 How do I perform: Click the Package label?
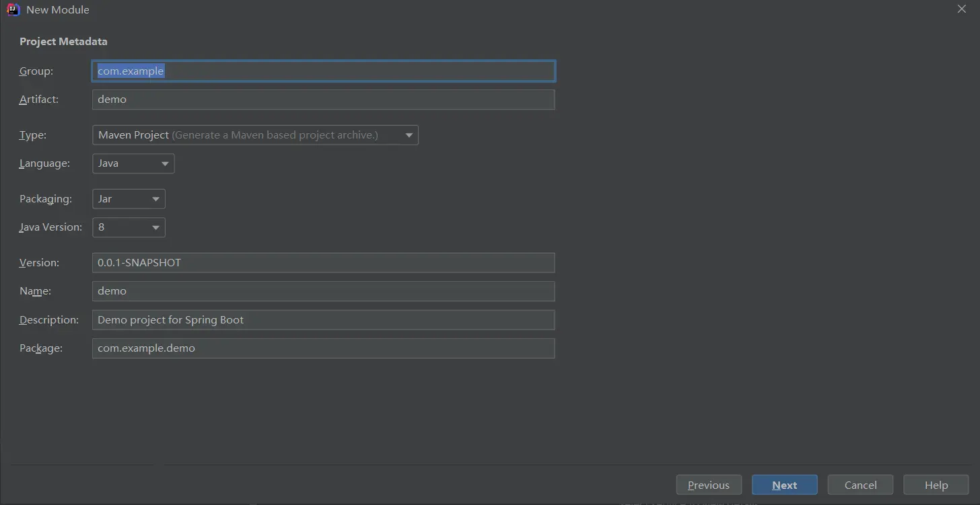[x=41, y=348]
